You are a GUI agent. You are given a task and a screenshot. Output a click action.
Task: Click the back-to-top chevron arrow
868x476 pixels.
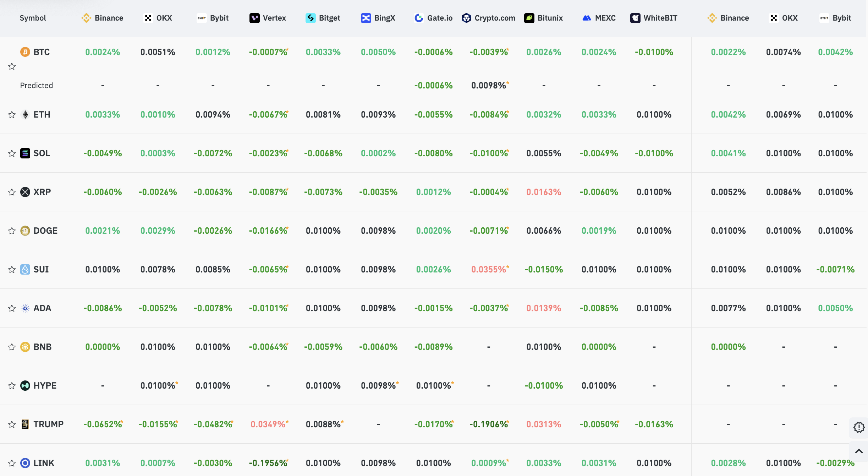click(x=859, y=451)
